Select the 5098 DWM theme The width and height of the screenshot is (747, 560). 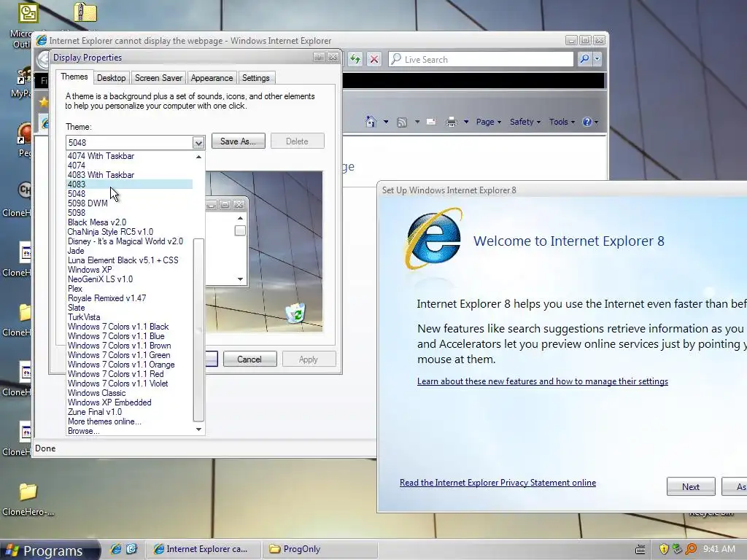point(130,203)
